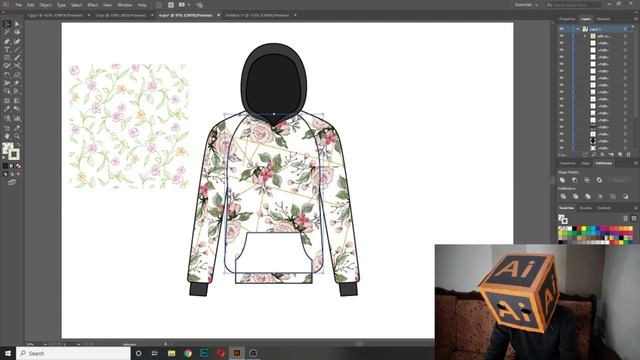Open Illustrator from the Windows taskbar
640x360 pixels.
(237, 353)
